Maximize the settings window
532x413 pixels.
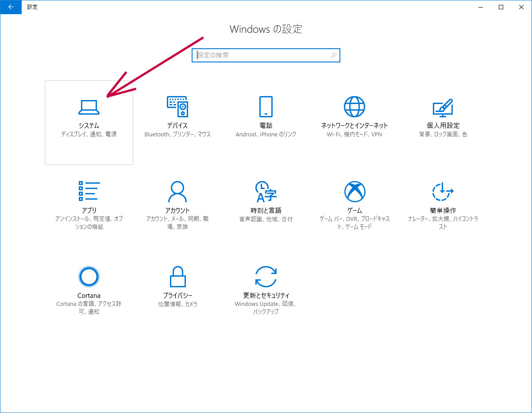[x=501, y=7]
